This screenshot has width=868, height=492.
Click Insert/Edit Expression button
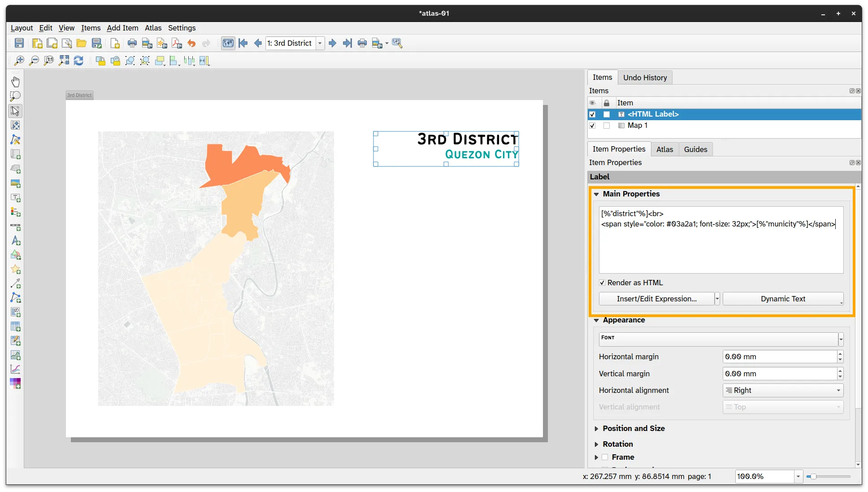[656, 299]
